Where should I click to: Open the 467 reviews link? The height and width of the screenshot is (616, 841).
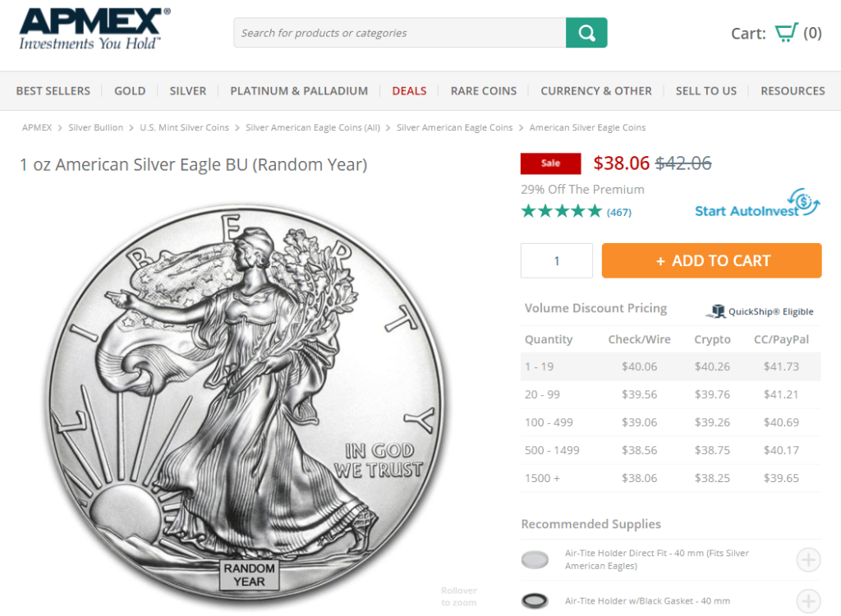pyautogui.click(x=619, y=213)
